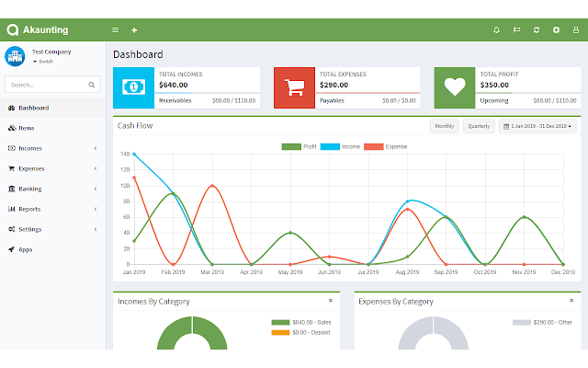The width and height of the screenshot is (588, 368).
Task: Click the Items cubes icon
Action: [x=12, y=128]
